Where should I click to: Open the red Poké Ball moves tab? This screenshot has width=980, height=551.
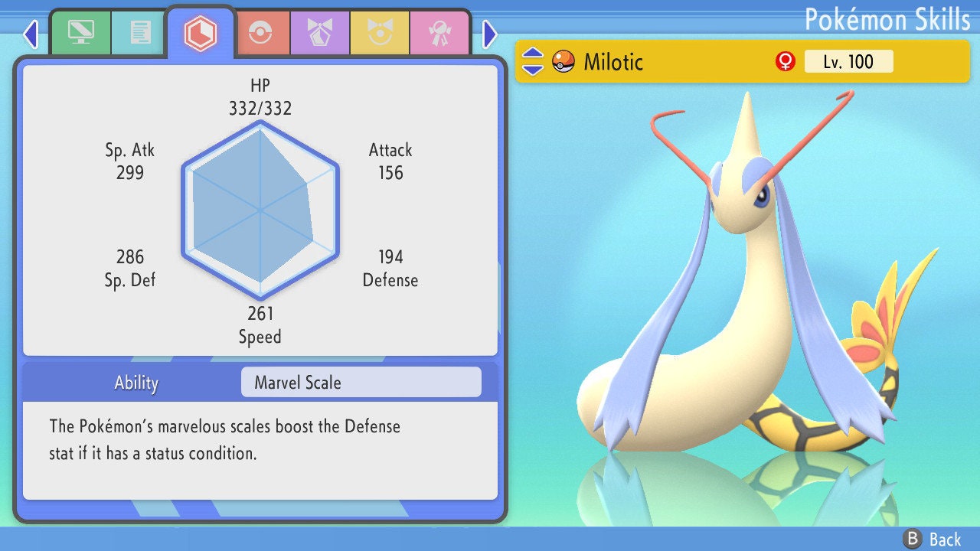pos(260,33)
